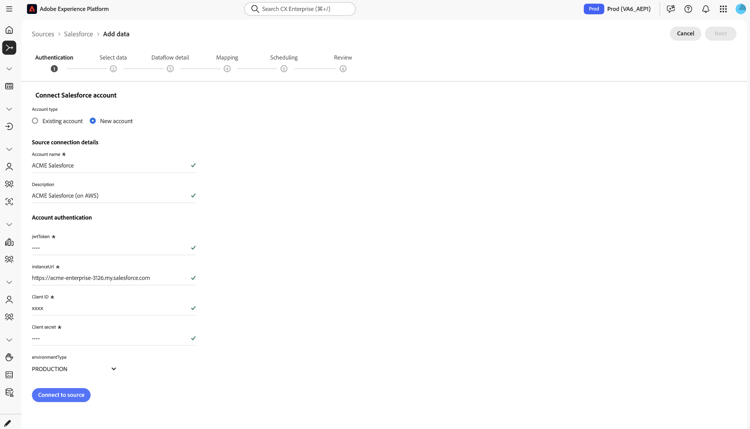Click the Account name field
750x429 pixels.
tap(114, 165)
